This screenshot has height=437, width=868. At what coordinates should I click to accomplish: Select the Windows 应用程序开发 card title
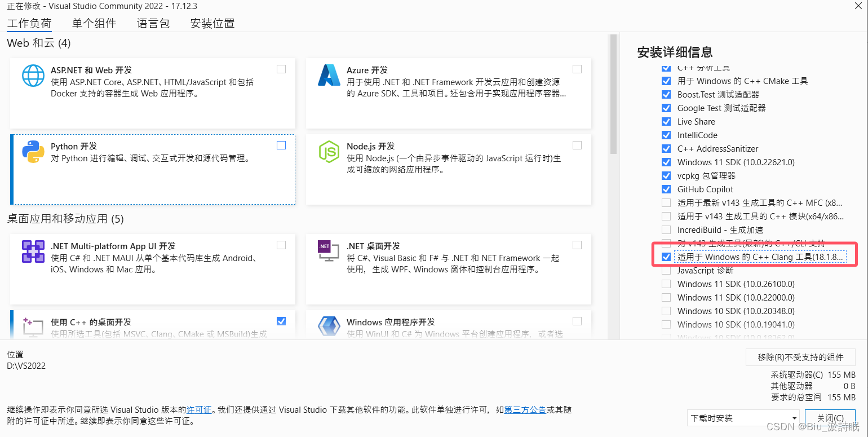[391, 323]
